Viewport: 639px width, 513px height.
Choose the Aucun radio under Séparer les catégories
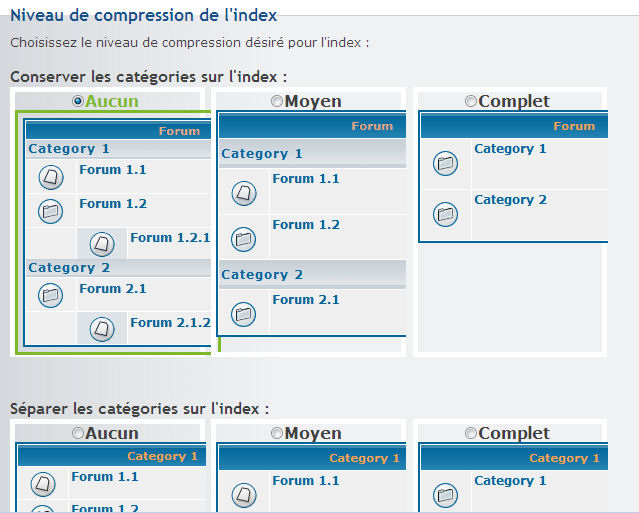click(x=78, y=433)
